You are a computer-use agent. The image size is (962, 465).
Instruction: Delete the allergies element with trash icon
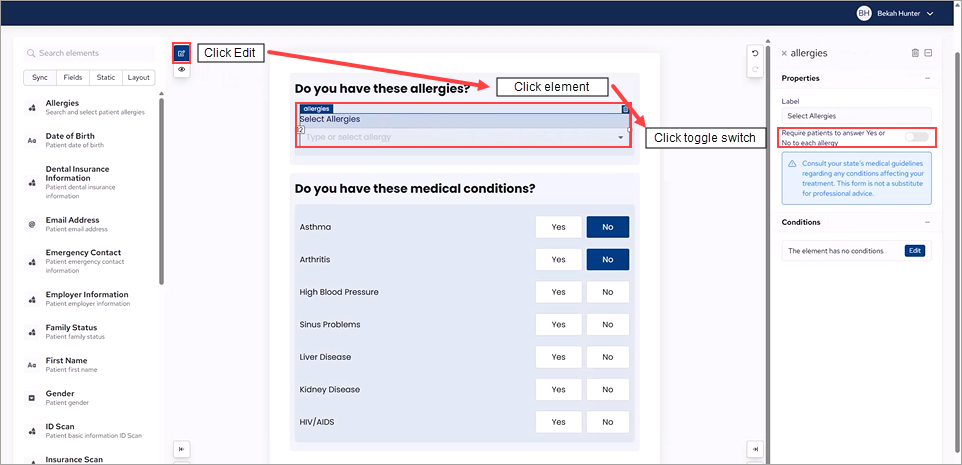(914, 53)
